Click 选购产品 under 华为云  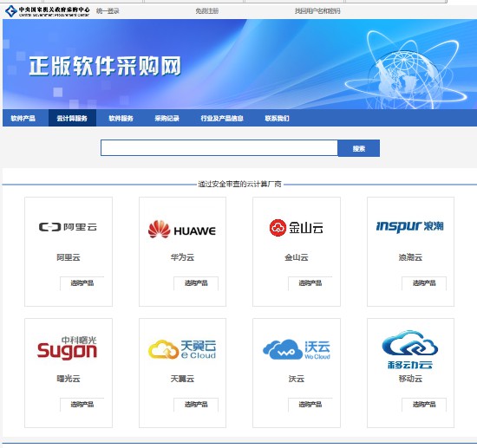(196, 283)
